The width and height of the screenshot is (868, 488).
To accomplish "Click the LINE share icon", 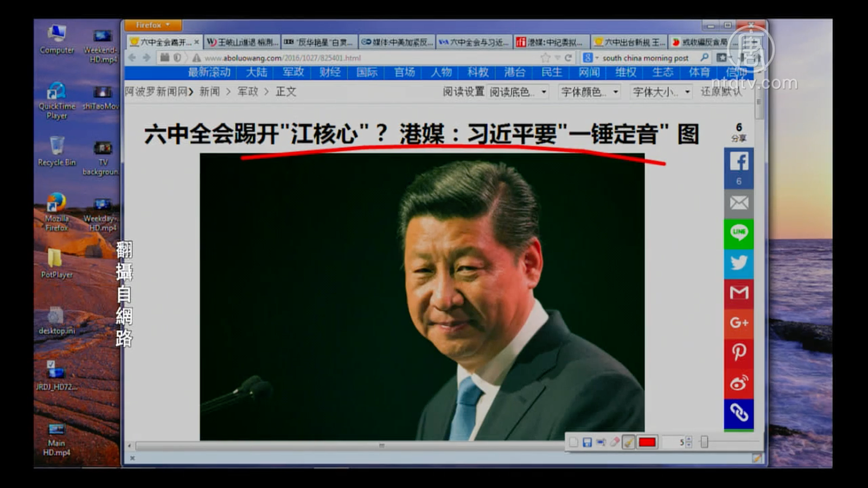I will 738,233.
